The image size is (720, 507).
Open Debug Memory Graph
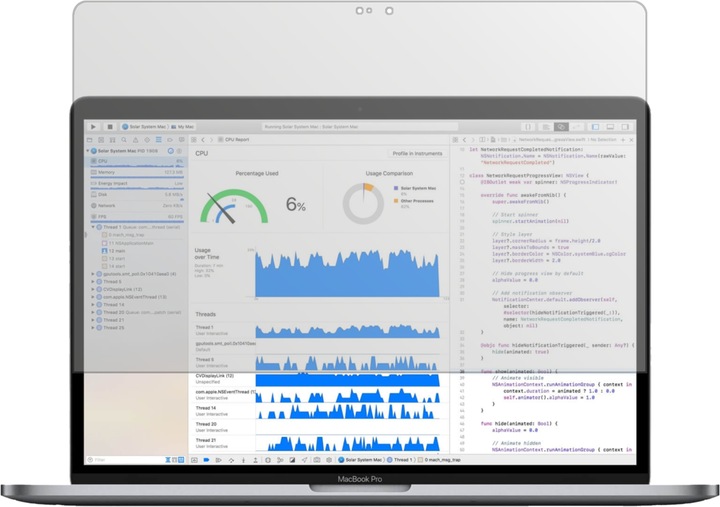pyautogui.click(x=280, y=460)
